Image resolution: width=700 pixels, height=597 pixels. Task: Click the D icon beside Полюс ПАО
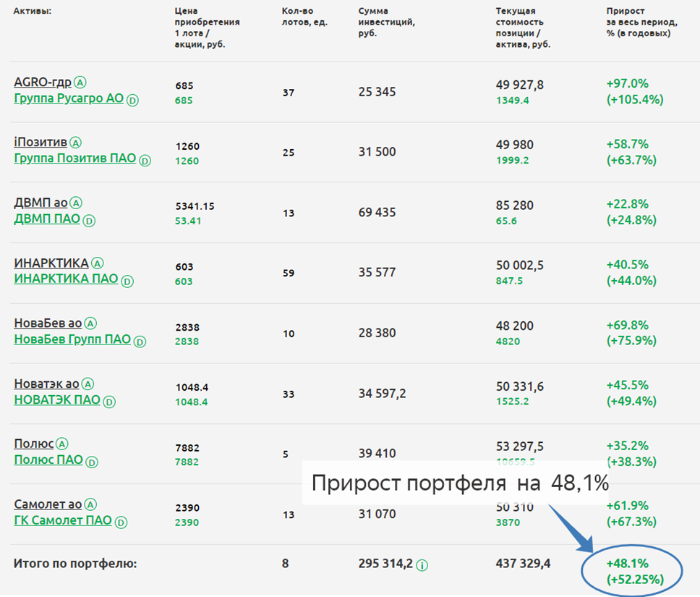tap(92, 462)
